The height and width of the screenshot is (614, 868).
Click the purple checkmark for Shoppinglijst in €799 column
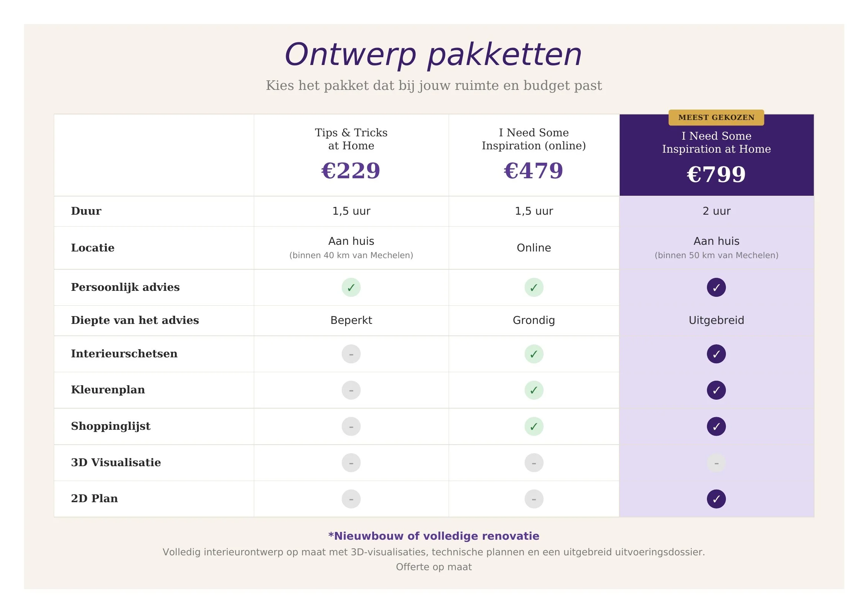tap(716, 426)
